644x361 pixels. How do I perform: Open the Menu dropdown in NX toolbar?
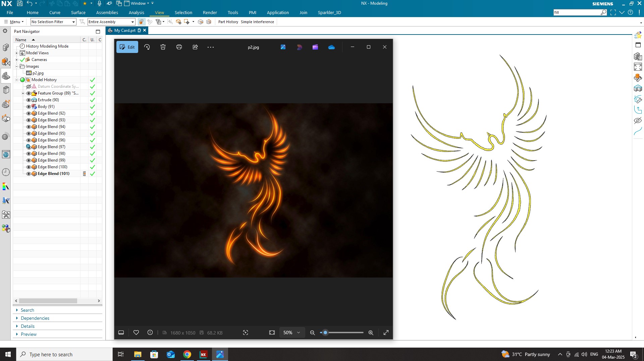click(14, 22)
